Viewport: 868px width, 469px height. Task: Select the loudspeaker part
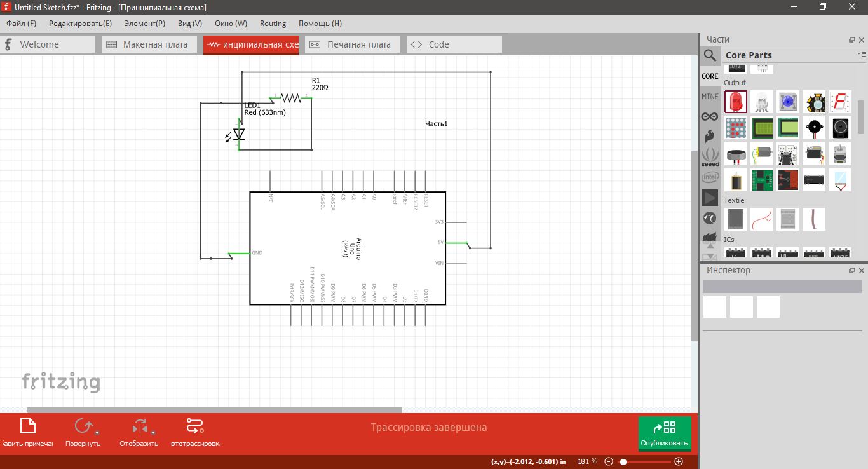840,128
